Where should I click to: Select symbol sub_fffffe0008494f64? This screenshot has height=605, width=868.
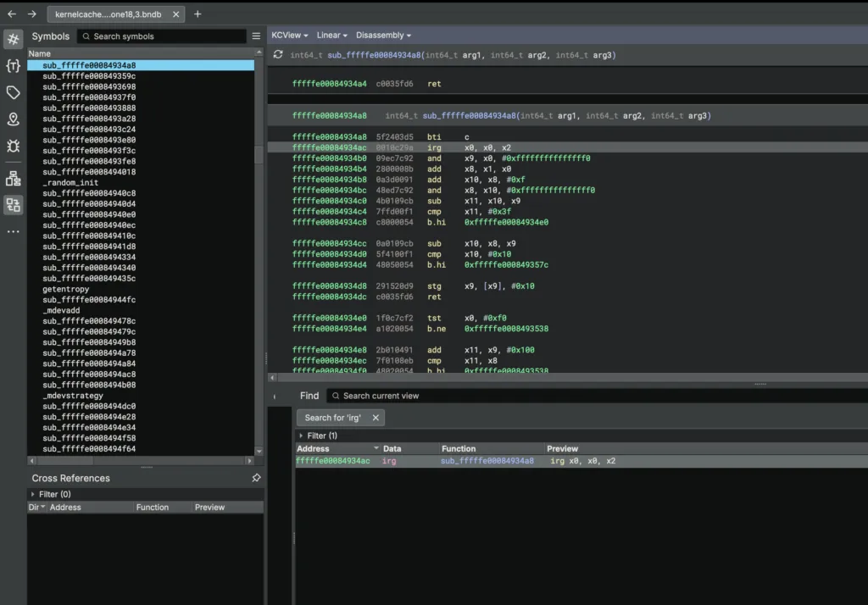89,449
